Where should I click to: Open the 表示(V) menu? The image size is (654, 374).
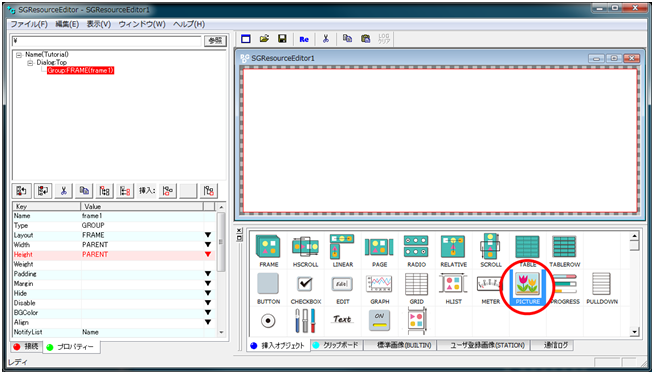tap(98, 24)
